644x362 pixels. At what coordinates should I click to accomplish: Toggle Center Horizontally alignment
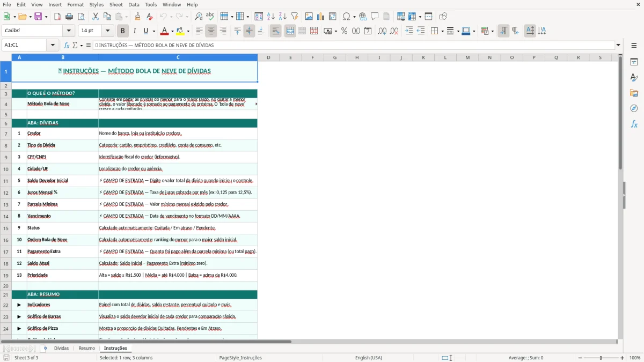211,31
